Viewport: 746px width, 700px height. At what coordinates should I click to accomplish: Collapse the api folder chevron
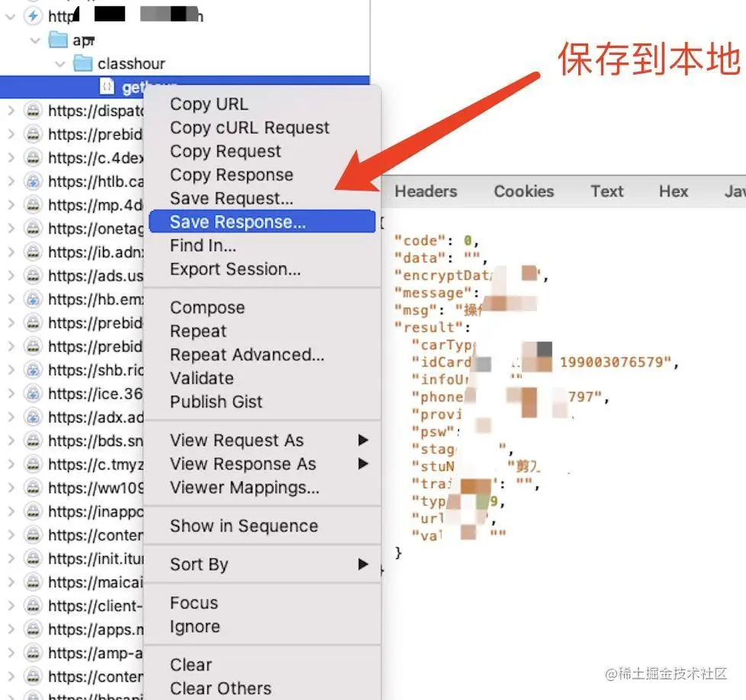35,40
